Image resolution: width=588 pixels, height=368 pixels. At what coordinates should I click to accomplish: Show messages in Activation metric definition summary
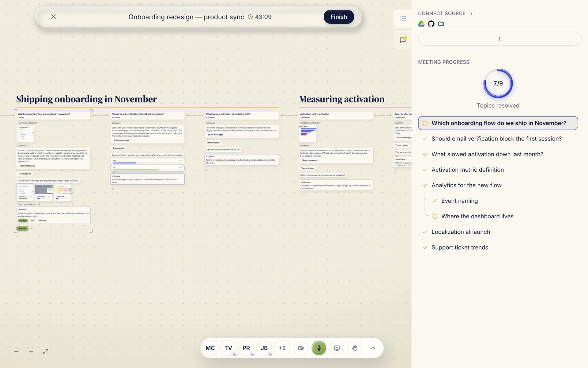click(310, 160)
